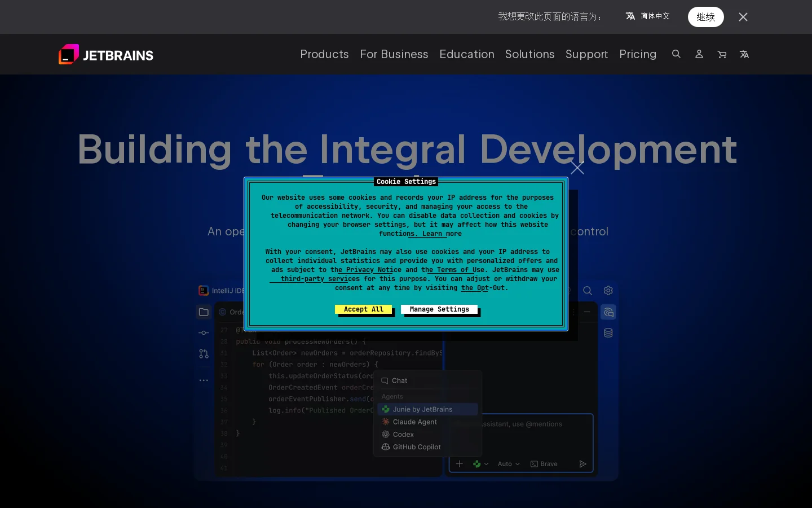Viewport: 812px width, 508px height.
Task: Select Junie by JetBrains agent
Action: 427,409
